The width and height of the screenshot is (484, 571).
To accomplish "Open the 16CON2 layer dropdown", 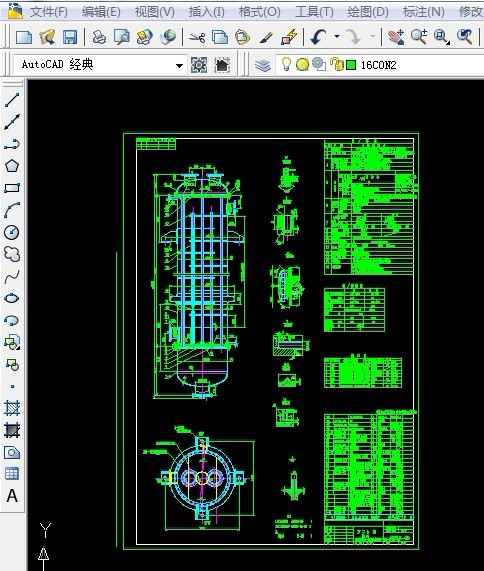I will [379, 65].
